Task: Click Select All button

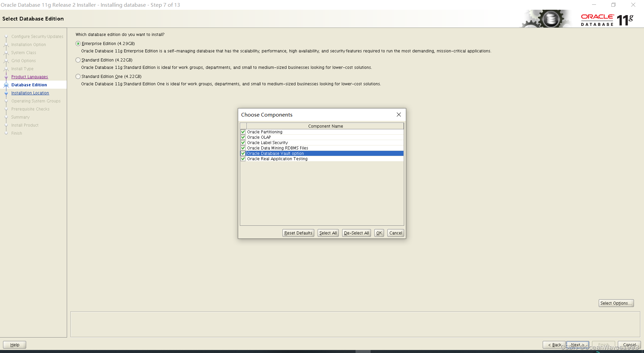Action: [328, 233]
